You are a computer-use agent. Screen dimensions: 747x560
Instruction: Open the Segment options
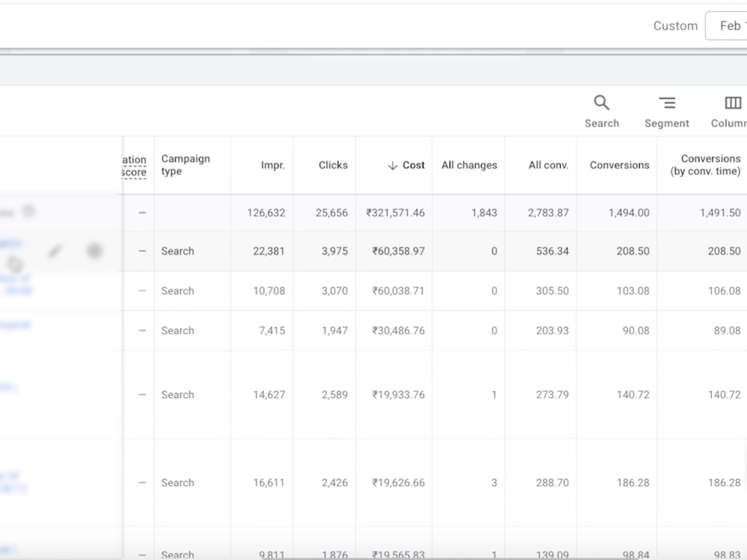pyautogui.click(x=666, y=111)
